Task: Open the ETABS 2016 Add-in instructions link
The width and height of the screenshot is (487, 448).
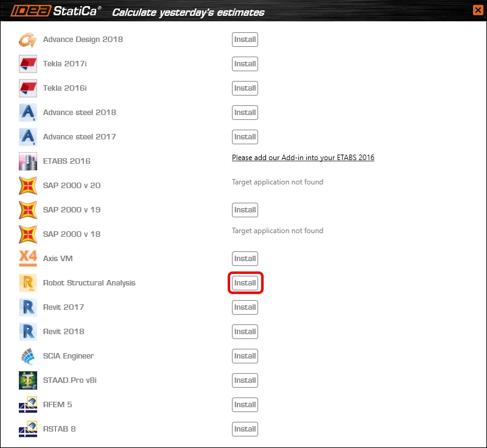Action: click(x=303, y=158)
